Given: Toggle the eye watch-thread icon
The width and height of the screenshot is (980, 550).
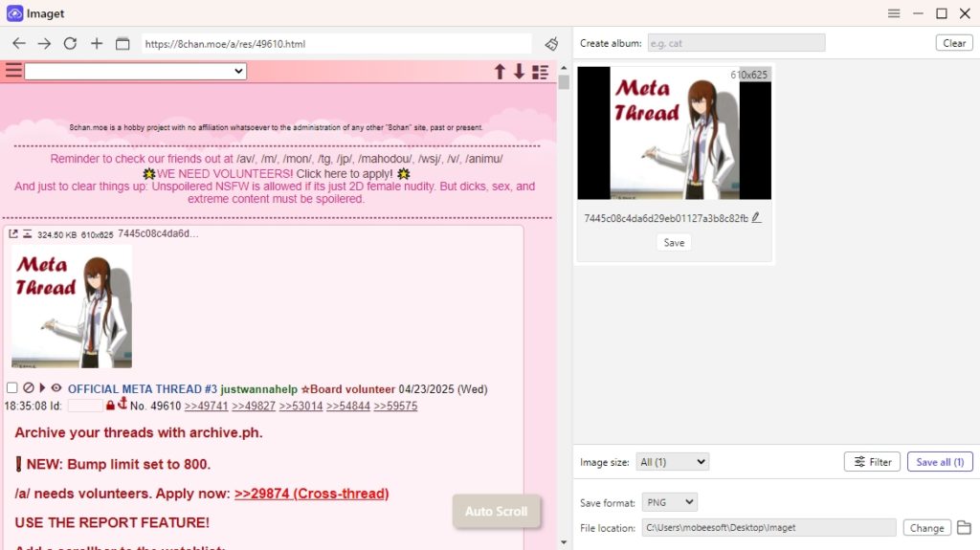Looking at the screenshot, I should (56, 388).
